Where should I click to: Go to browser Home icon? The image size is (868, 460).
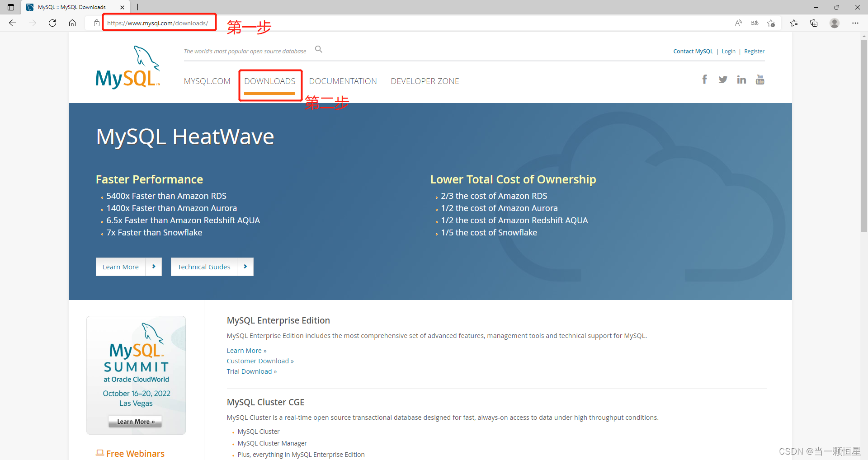[x=72, y=23]
